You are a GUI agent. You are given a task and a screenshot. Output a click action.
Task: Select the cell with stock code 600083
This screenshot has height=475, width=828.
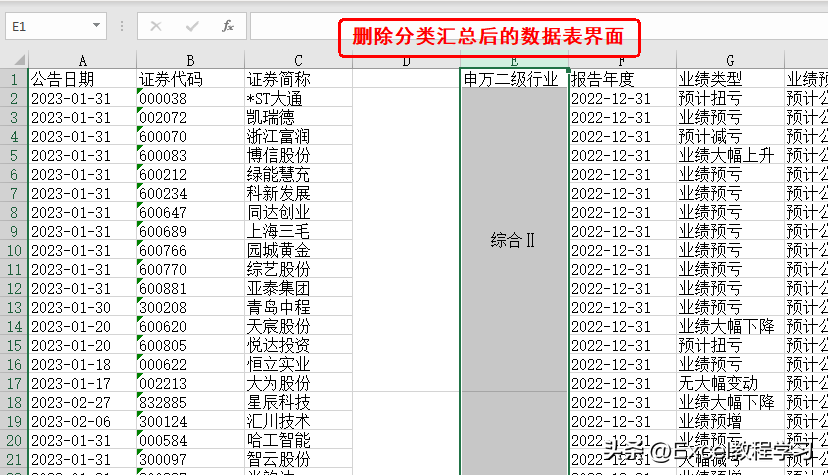point(189,156)
